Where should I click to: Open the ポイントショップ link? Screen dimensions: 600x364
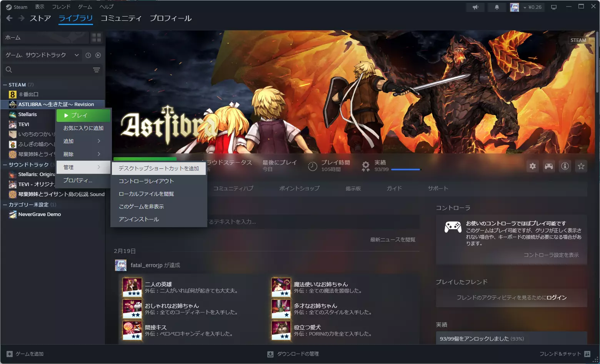pos(299,188)
